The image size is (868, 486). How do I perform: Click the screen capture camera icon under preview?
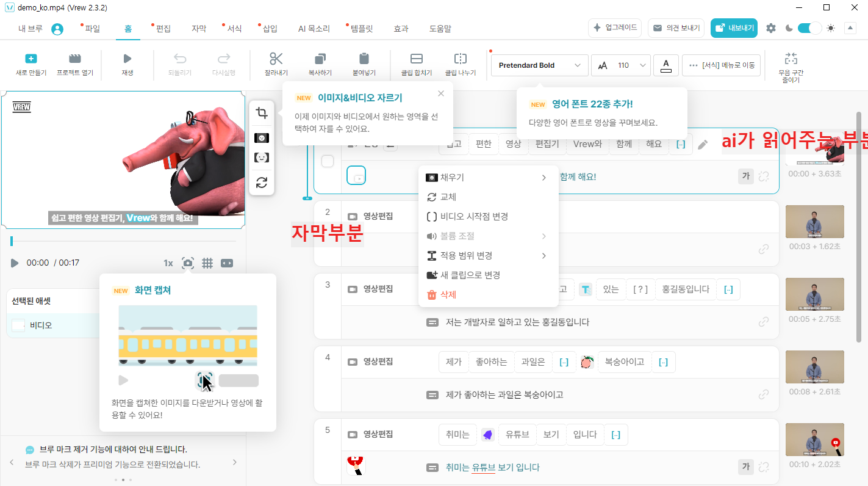[188, 263]
